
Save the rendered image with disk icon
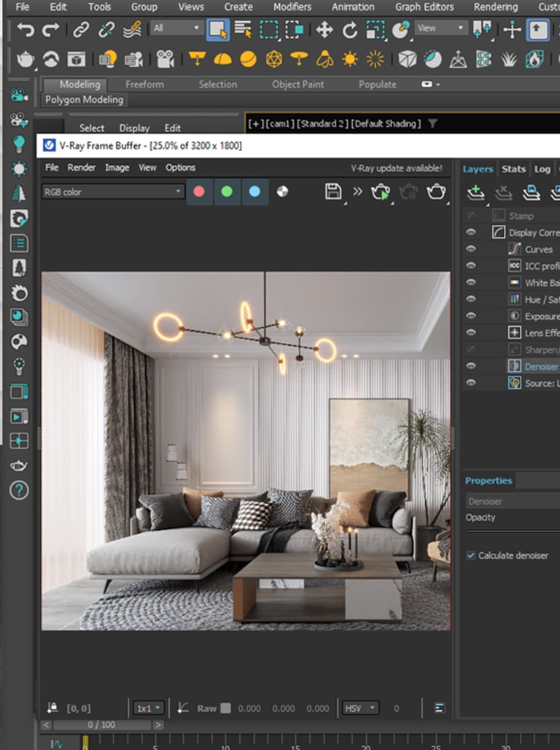pos(333,192)
